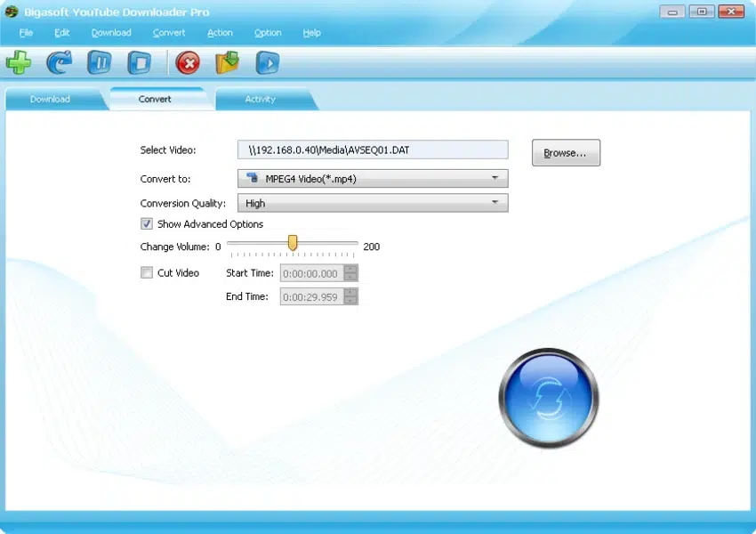
Task: Click the stop toolbar icon
Action: click(x=140, y=62)
